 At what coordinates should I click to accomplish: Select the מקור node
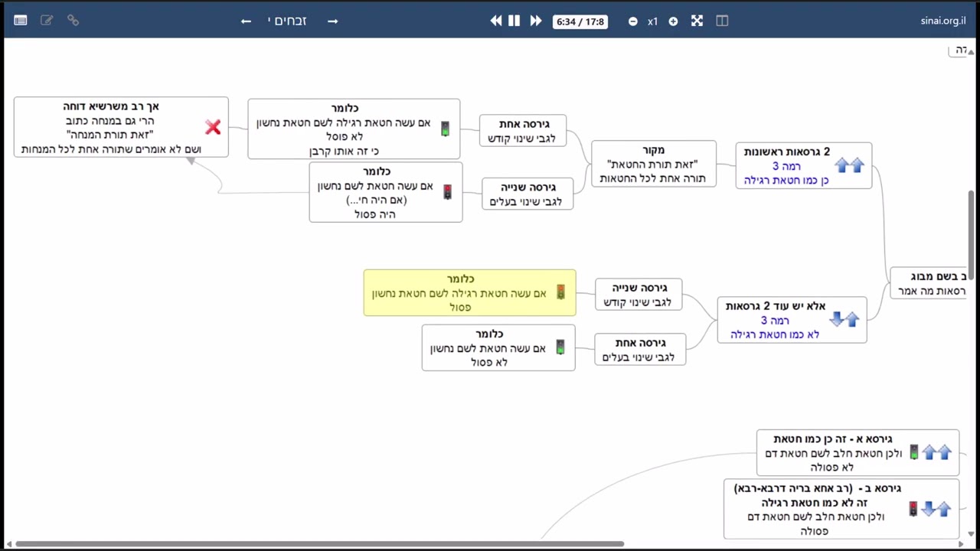(654, 164)
